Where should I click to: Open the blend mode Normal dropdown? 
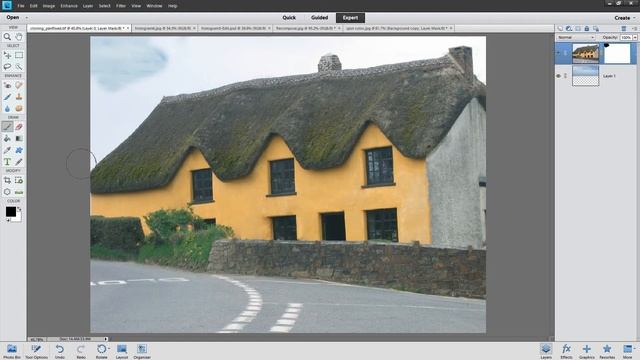click(x=576, y=37)
